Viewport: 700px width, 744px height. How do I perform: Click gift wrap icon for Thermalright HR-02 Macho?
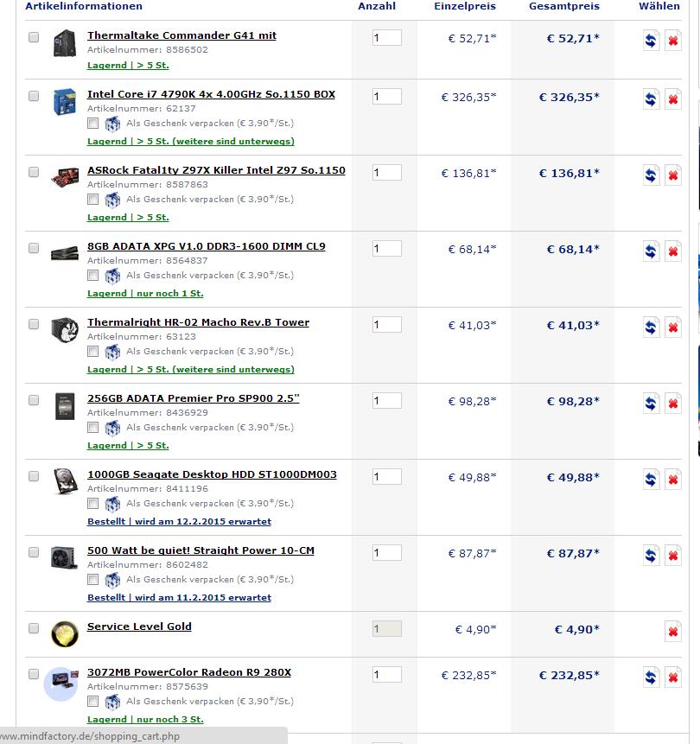pyautogui.click(x=112, y=352)
